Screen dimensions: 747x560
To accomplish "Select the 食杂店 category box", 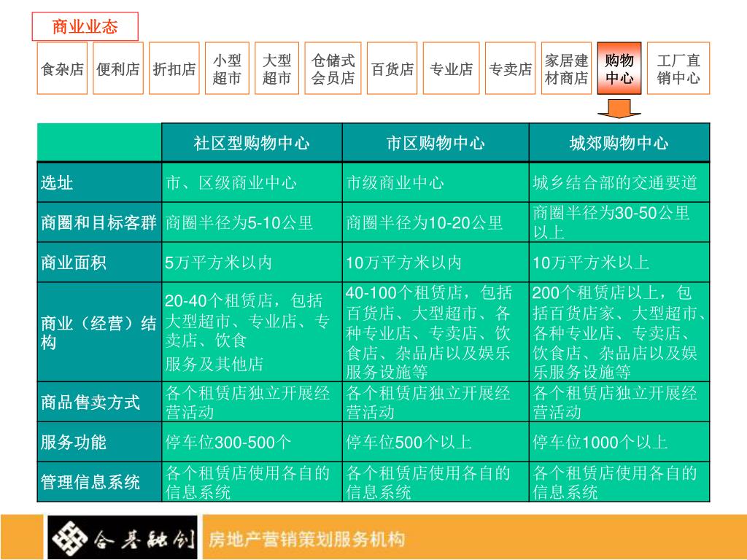I will click(62, 68).
